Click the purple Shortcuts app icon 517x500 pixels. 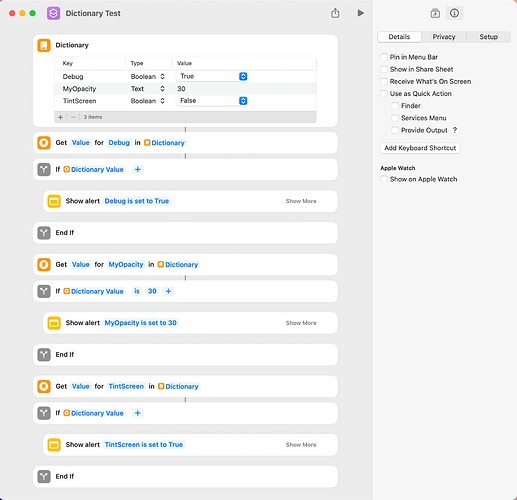(53, 13)
